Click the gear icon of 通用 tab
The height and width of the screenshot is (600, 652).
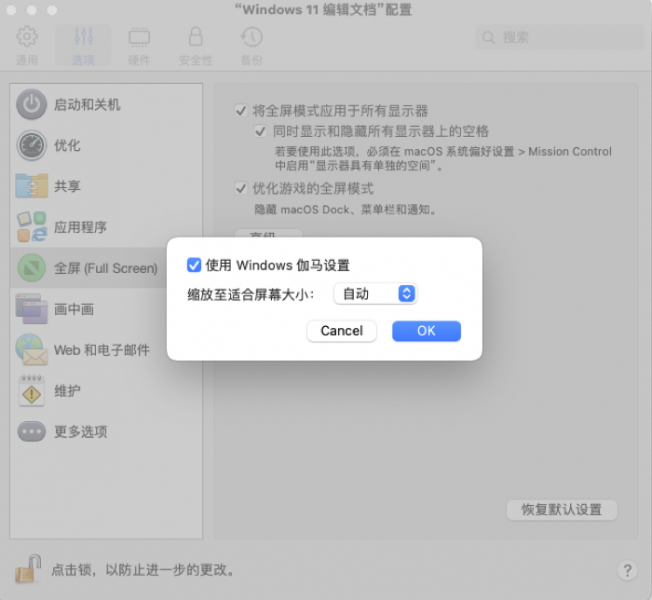click(x=27, y=37)
